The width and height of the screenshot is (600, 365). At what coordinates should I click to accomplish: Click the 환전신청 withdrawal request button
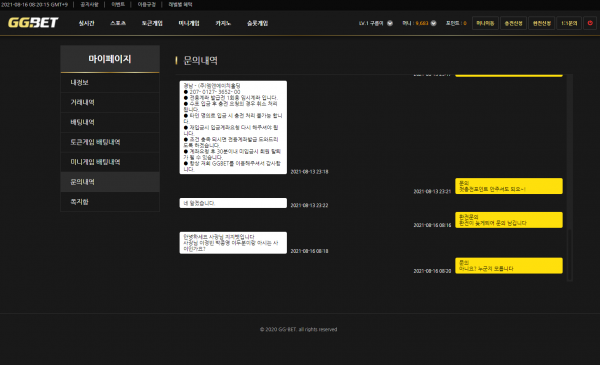coord(542,23)
